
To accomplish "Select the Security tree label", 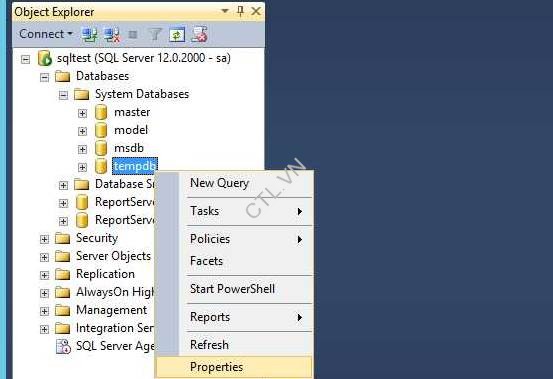I will tap(97, 238).
